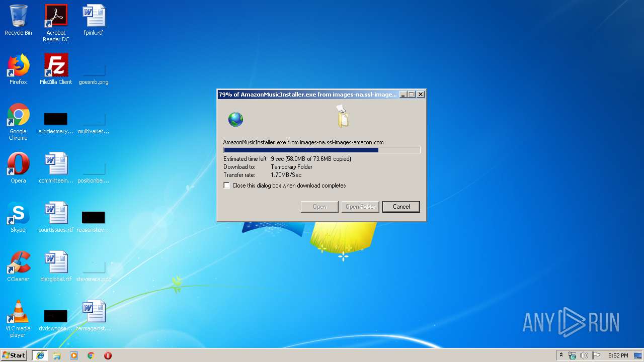Click the Show desktop button
Image resolution: width=644 pixels, height=362 pixels.
coord(638,355)
